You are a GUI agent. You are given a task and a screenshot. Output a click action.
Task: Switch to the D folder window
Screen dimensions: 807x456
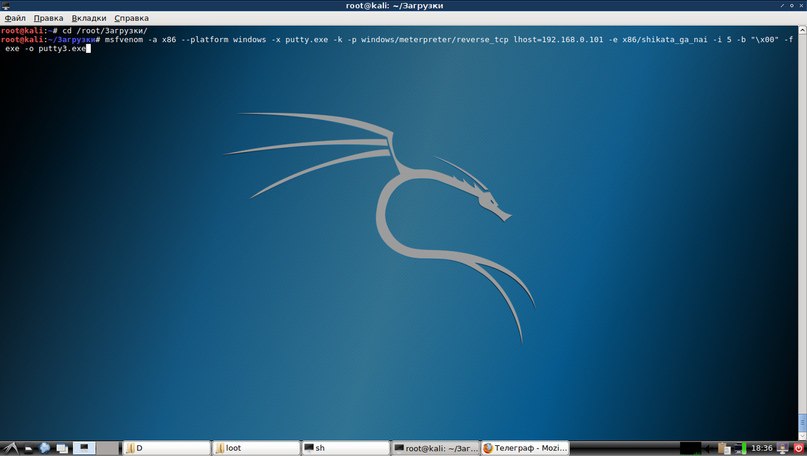coord(167,448)
